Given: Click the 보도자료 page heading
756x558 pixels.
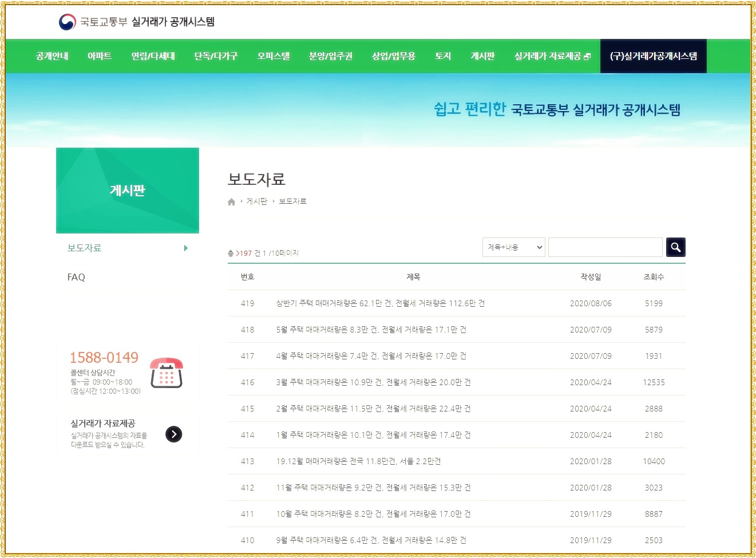Looking at the screenshot, I should 256,179.
